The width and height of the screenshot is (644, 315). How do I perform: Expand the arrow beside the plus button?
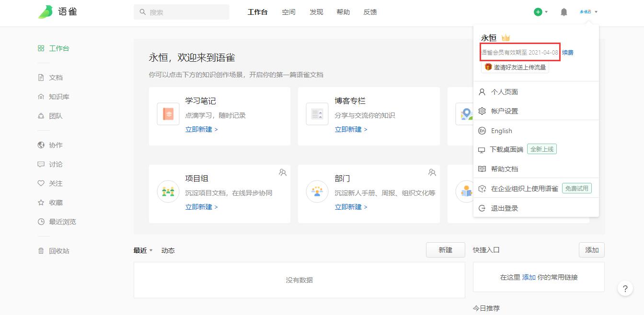[546, 12]
